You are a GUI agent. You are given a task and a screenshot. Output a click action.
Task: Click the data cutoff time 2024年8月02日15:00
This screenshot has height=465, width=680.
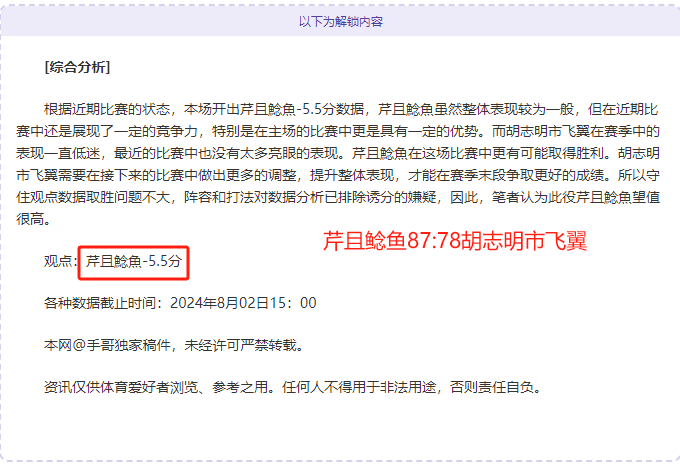click(x=243, y=303)
